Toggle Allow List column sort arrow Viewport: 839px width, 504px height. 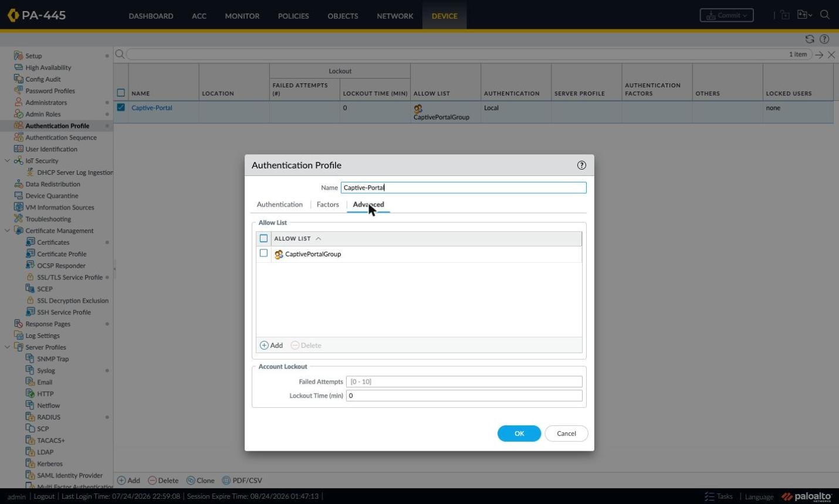point(319,239)
